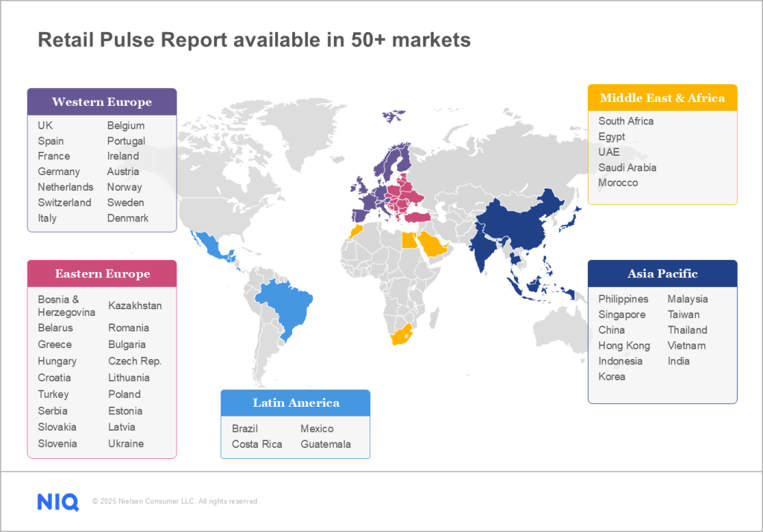Image resolution: width=763 pixels, height=532 pixels.
Task: Click the 'Croatia' entry
Action: 54,378
